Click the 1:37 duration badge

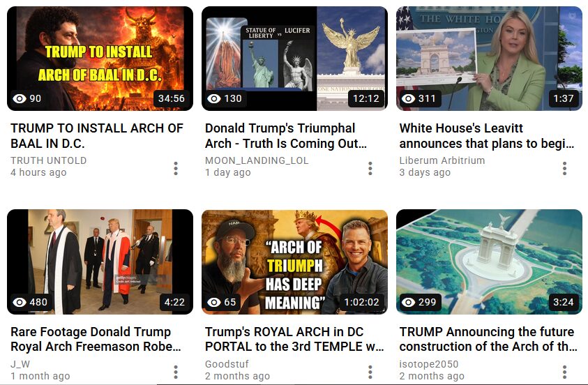coord(564,98)
